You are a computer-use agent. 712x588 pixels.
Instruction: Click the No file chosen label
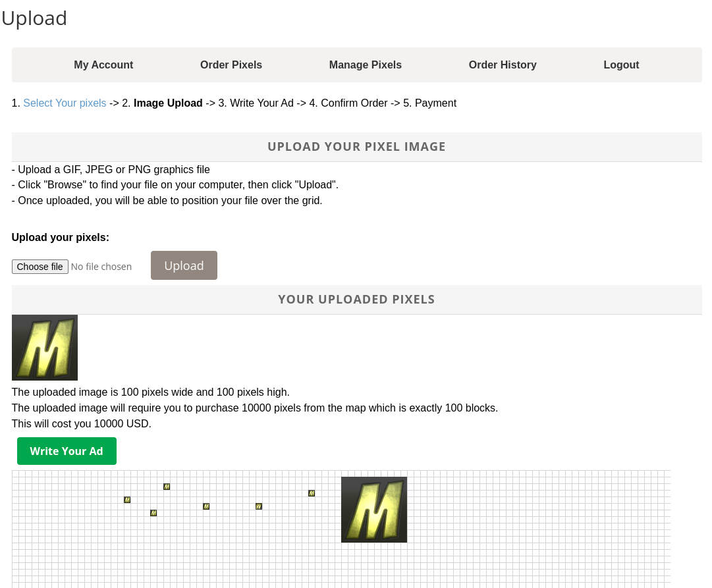101,267
